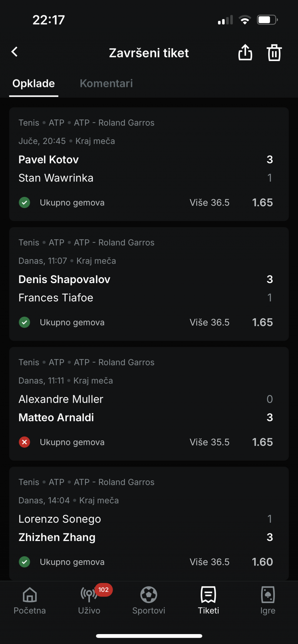Tap the 102 live badge

[103, 589]
